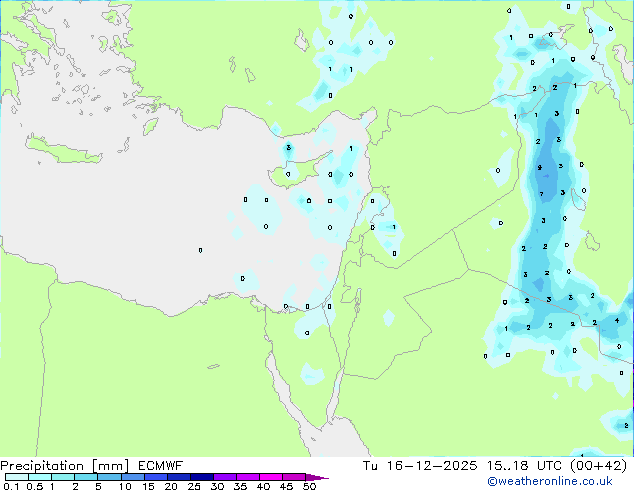This screenshot has width=634, height=490.
Task: Select the legend label "50"
Action: coord(309,486)
